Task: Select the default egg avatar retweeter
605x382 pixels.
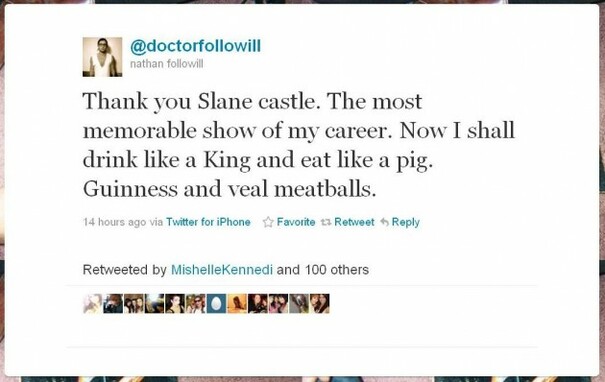Action: [216, 303]
